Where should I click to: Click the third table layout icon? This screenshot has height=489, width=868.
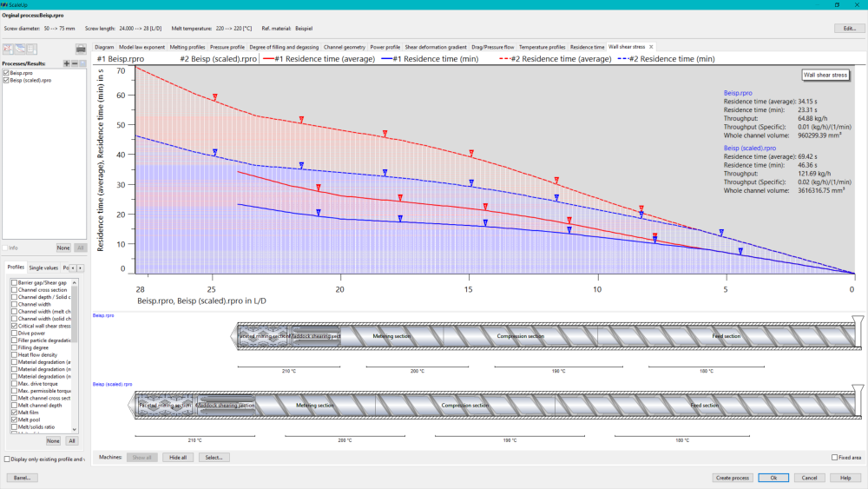[x=31, y=49]
